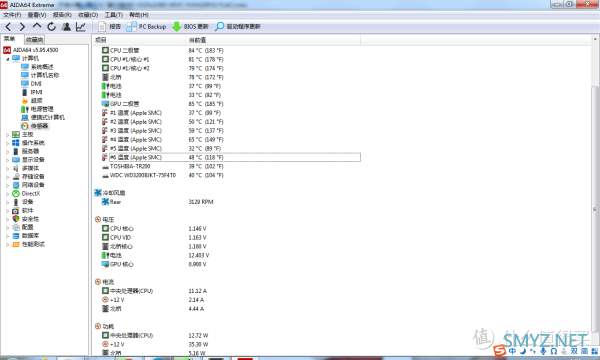Click the shield icon next to 安全性
Screen dimensions: 600x360
[x=16, y=219]
